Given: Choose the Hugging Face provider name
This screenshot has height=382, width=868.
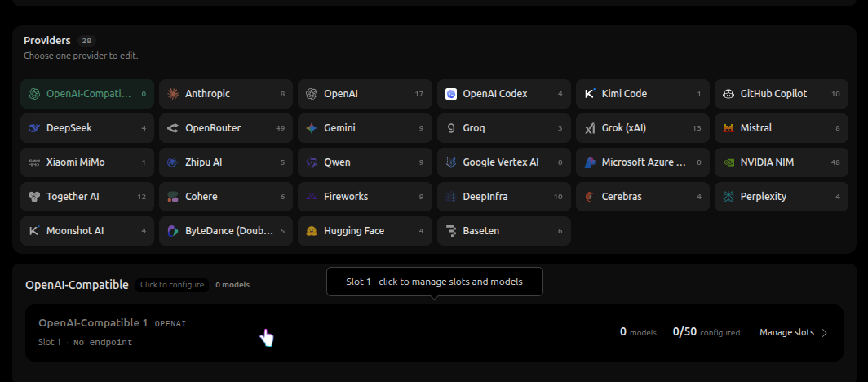Looking at the screenshot, I should [x=354, y=231].
